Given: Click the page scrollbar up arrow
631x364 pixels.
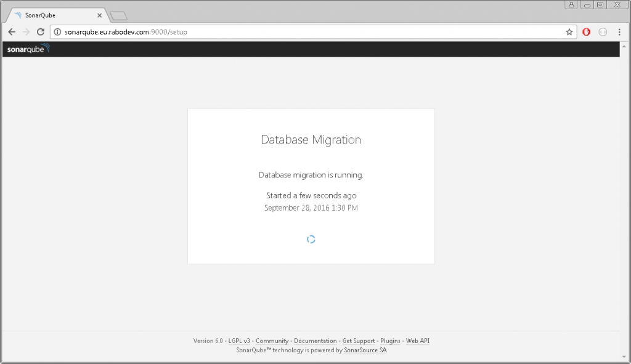Looking at the screenshot, I should pos(624,46).
